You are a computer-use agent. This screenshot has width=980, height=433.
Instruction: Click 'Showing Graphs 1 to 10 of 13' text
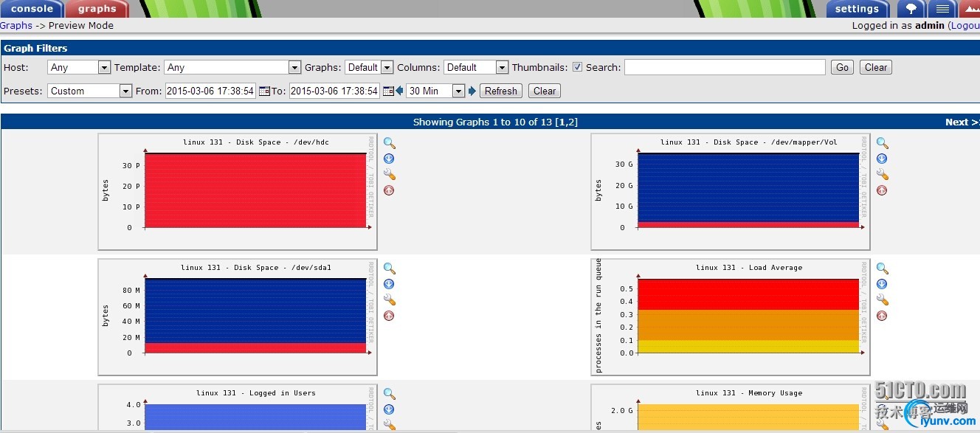[x=482, y=122]
